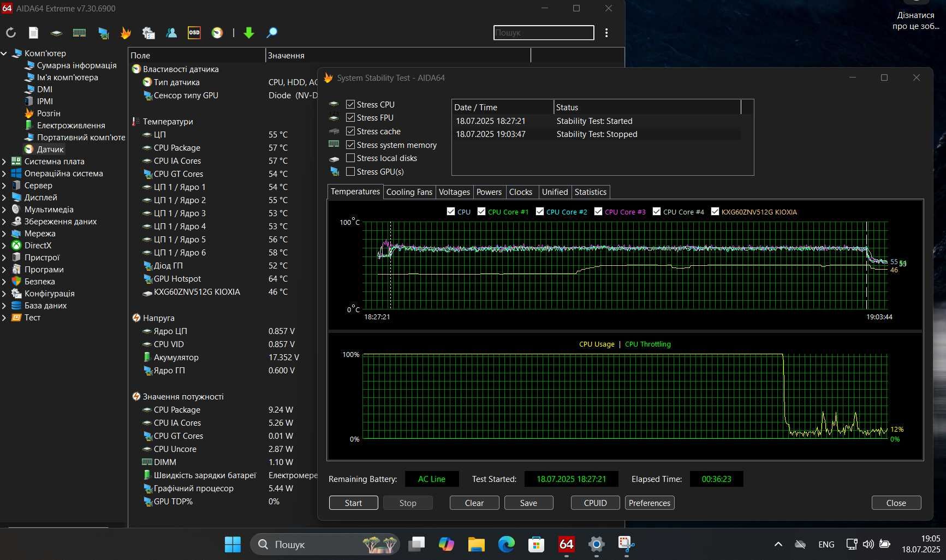The width and height of the screenshot is (946, 560).
Task: Open Microsoft Store from taskbar
Action: point(536,544)
